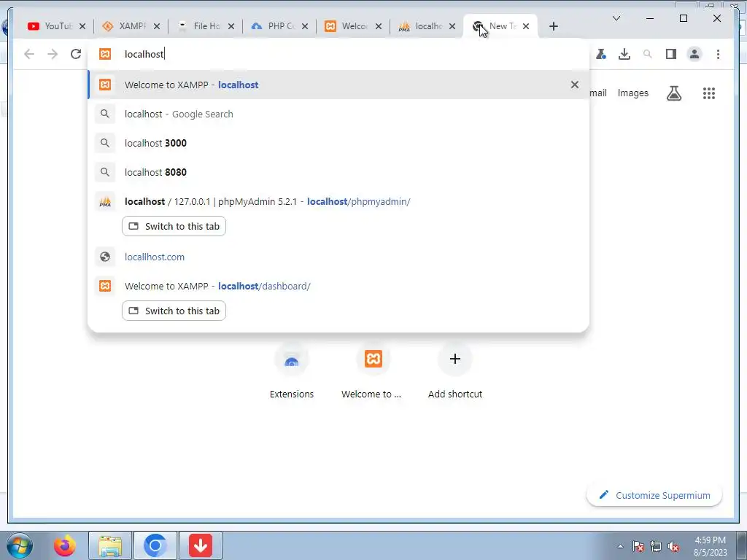Screen dimensions: 747x560
Task: Click the muted volume tray icon
Action: point(673,546)
